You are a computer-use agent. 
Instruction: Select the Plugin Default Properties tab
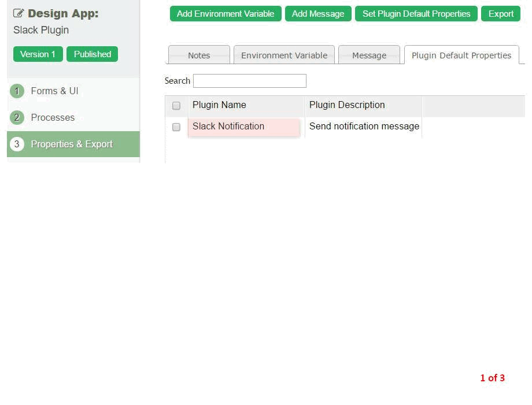461,55
